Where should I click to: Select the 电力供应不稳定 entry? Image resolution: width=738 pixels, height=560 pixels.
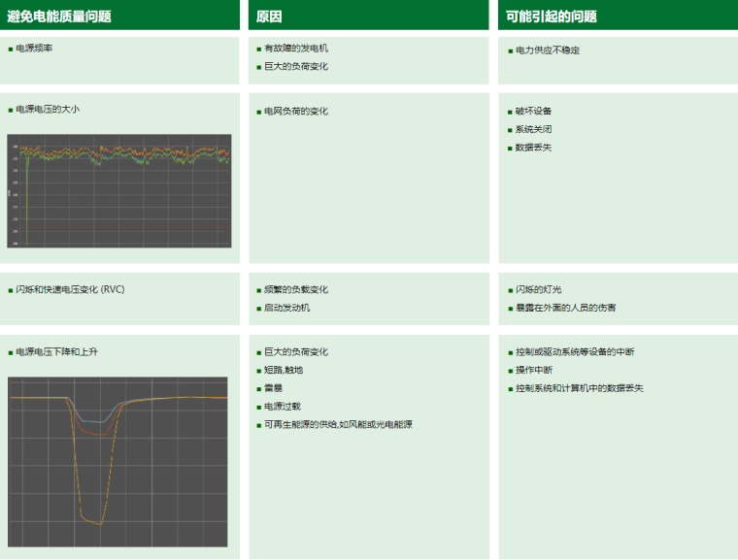[x=547, y=50]
